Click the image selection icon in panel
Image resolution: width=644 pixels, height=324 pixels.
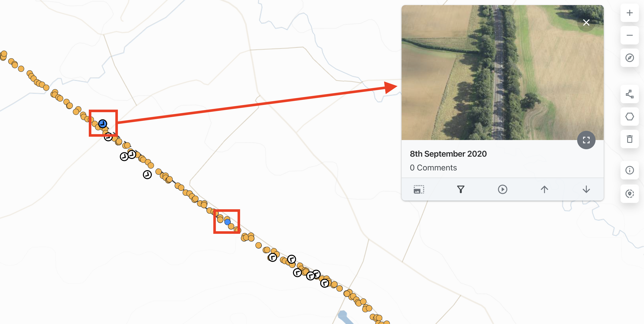pos(419,189)
